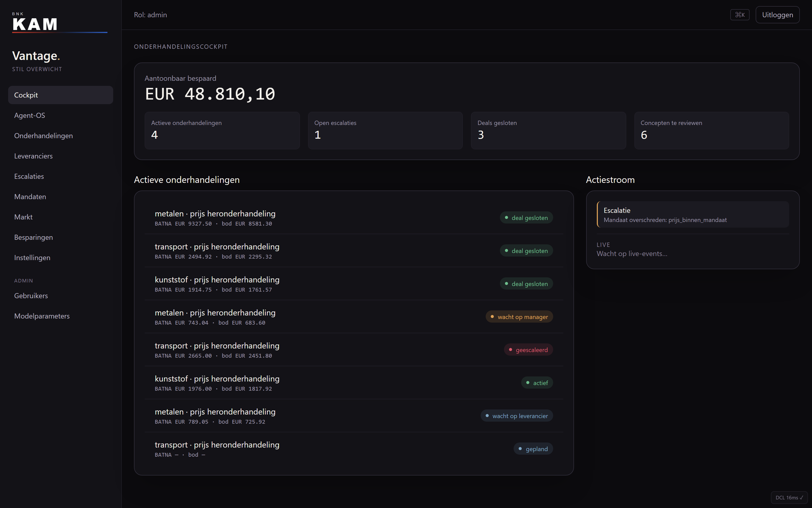Click the actief status badge

click(537, 383)
